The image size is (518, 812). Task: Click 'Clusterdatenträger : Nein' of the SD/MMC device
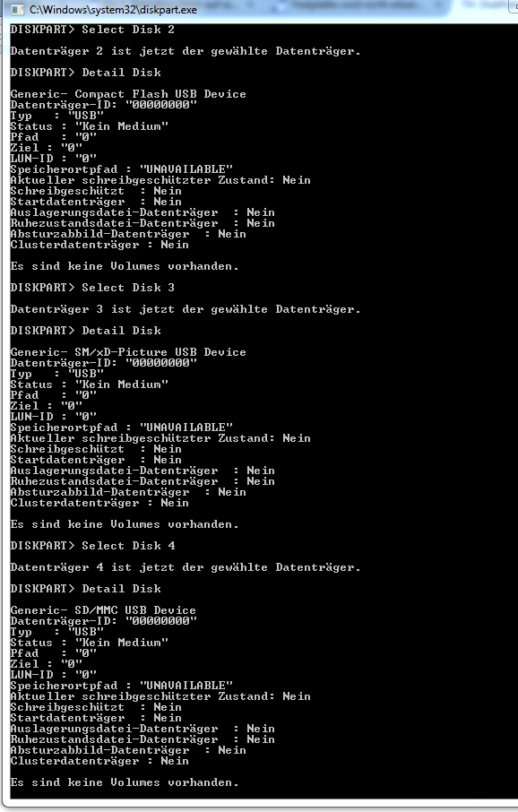click(x=99, y=761)
